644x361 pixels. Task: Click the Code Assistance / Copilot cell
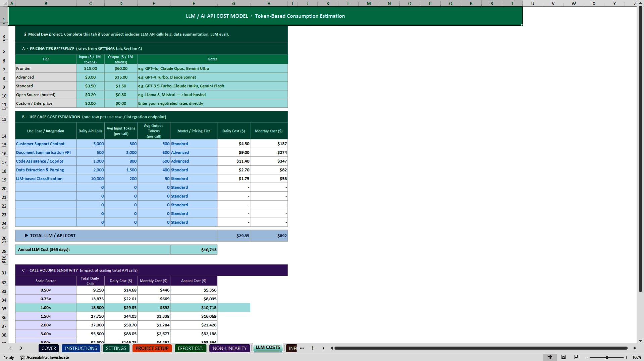(46, 161)
